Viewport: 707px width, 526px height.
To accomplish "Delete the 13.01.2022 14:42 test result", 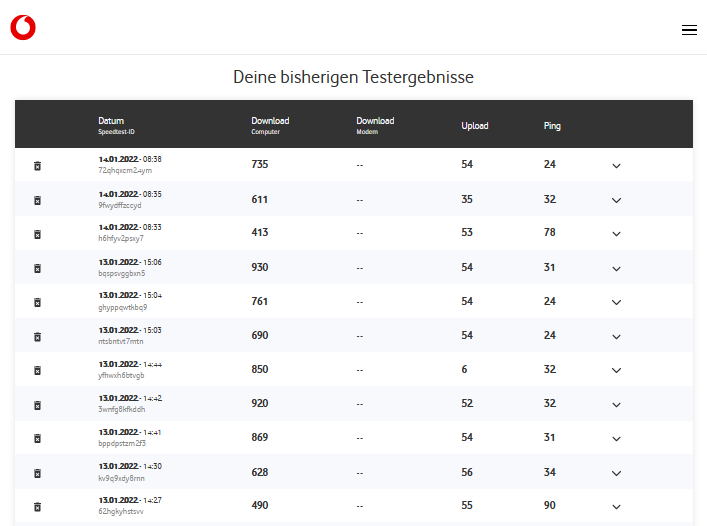I will [x=37, y=405].
